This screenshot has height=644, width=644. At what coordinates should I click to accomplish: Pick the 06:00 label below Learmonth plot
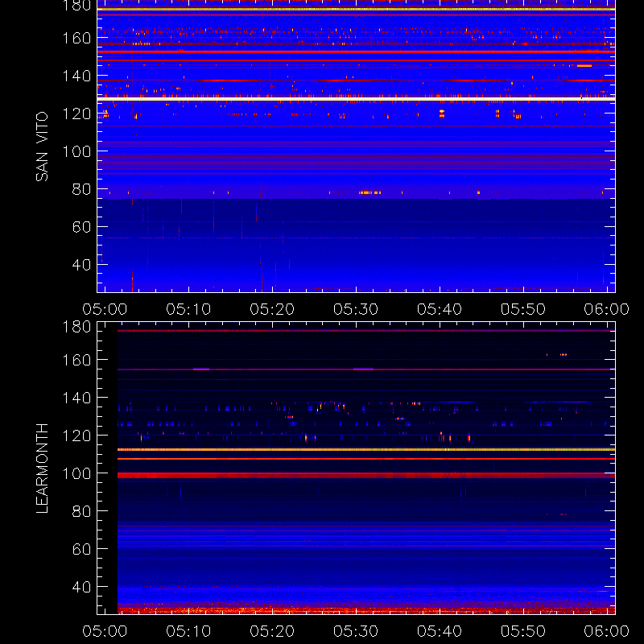click(607, 631)
